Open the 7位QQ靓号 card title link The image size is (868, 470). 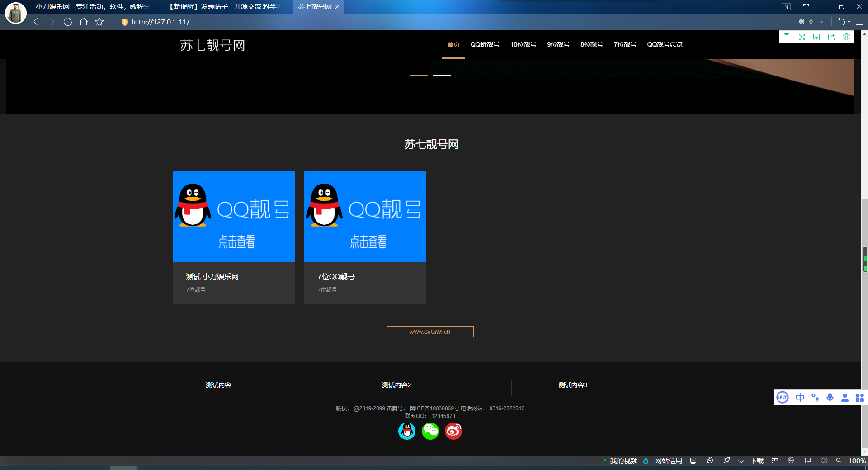pyautogui.click(x=336, y=276)
